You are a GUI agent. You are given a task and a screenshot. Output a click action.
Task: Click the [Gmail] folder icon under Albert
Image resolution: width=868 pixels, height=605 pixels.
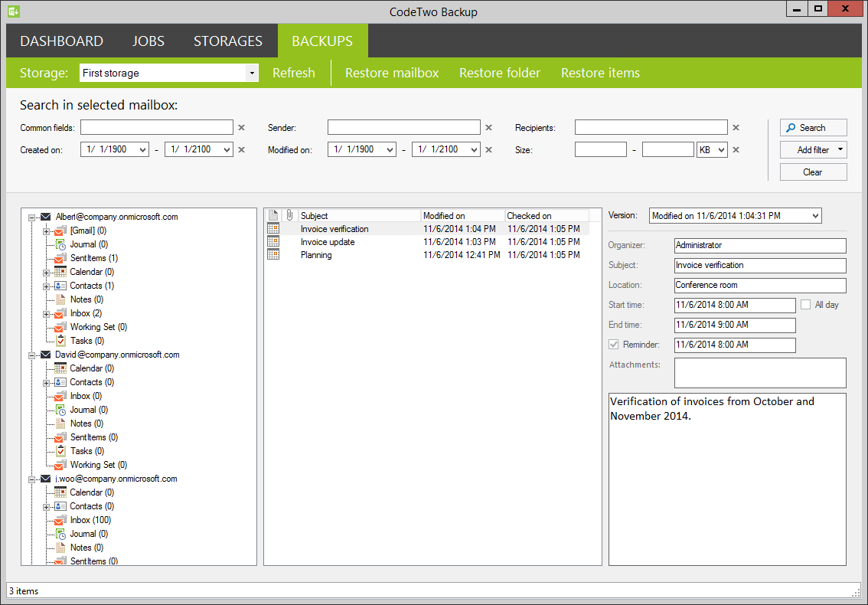(x=60, y=231)
